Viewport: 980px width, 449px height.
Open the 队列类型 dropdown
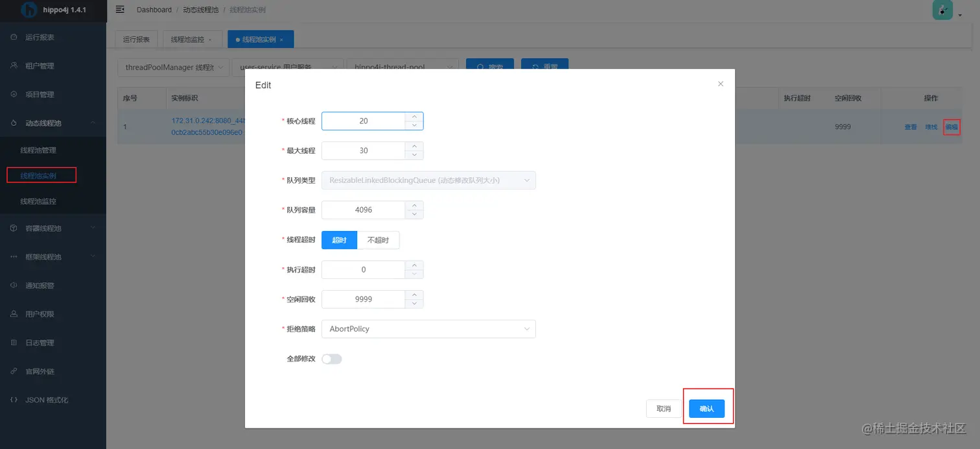428,180
